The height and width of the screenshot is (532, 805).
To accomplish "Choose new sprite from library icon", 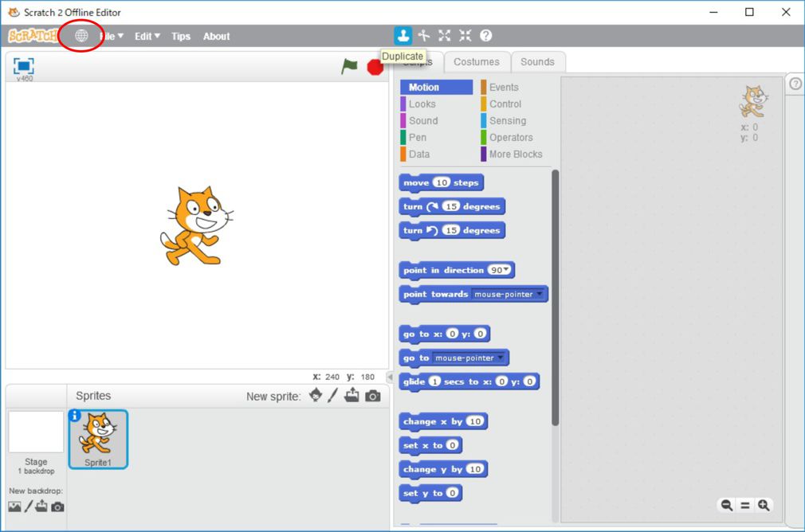I will (x=316, y=395).
